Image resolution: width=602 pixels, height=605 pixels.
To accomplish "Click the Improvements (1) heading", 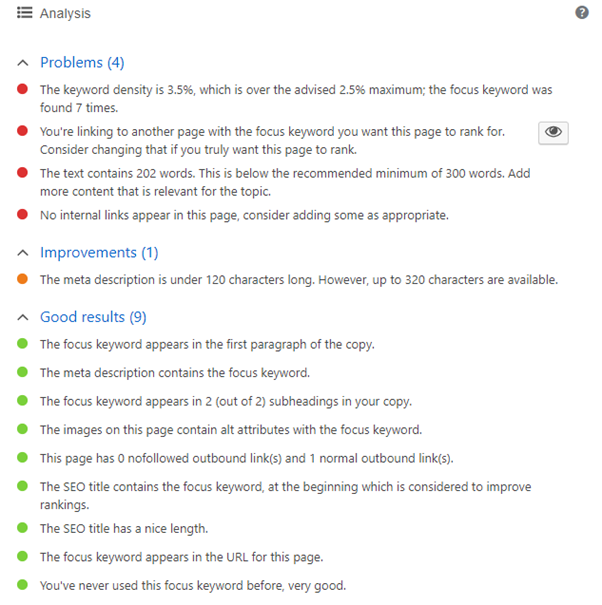I will click(x=99, y=253).
